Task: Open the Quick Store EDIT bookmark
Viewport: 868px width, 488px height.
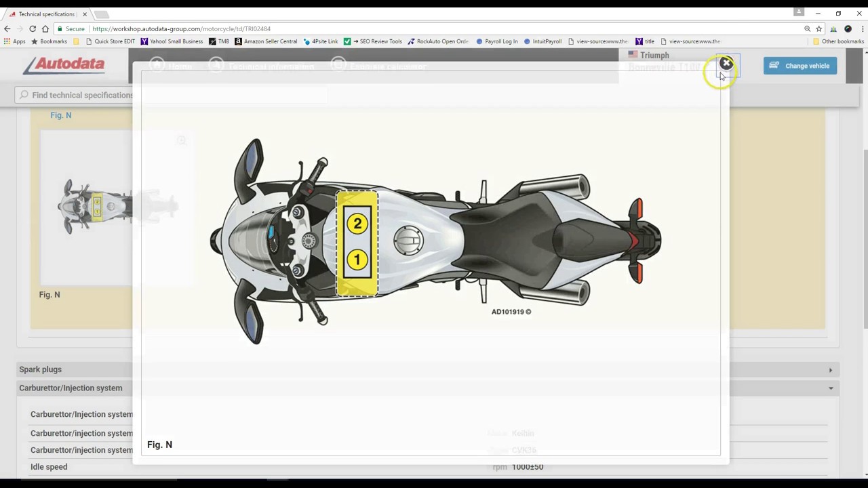Action: pos(111,41)
